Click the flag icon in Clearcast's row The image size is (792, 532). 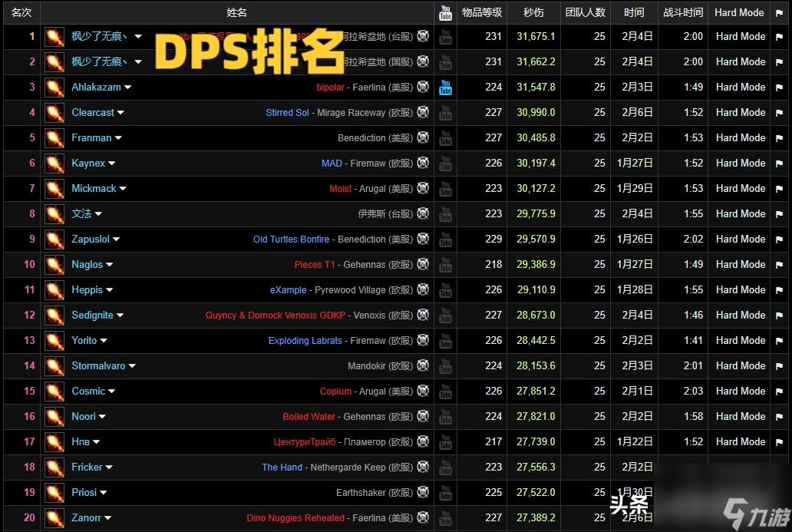(779, 113)
